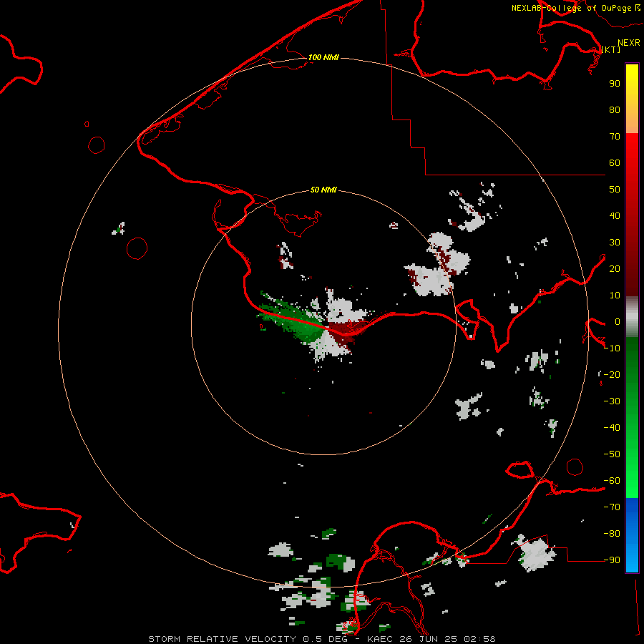Screen dimensions: 644x644
Task: Click the NEXR text at top right
Action: (x=629, y=43)
